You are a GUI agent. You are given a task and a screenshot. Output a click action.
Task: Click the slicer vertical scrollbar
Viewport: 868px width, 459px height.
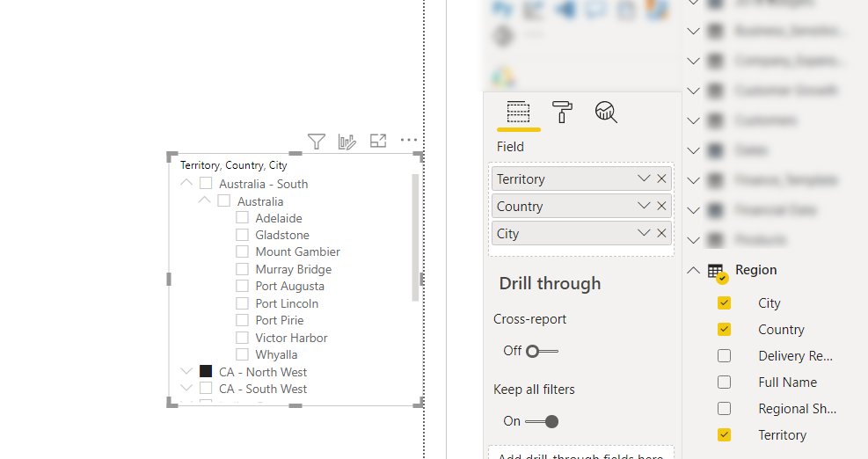point(416,237)
